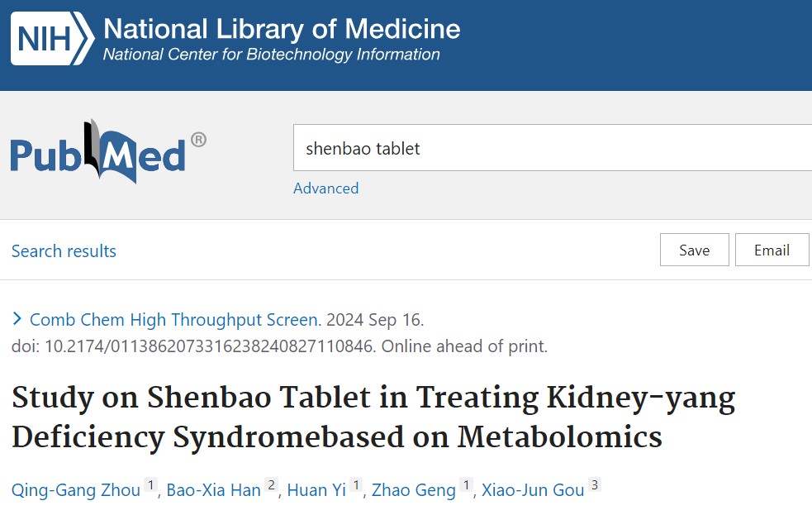Click the National Library of Medicine title
Image resolution: width=812 pixels, height=515 pixels.
pyautogui.click(x=281, y=30)
